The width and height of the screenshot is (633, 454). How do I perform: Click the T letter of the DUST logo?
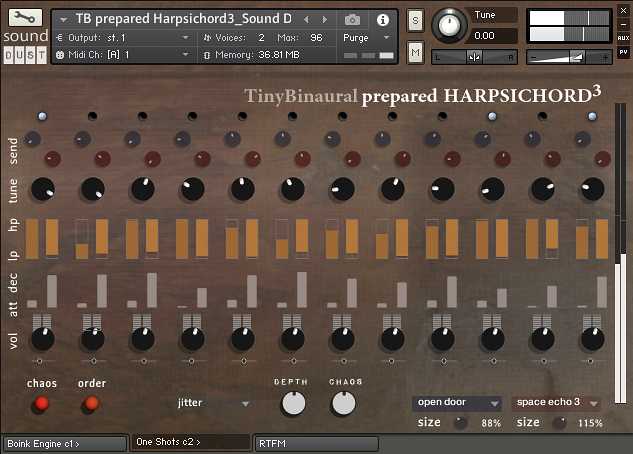click(41, 55)
